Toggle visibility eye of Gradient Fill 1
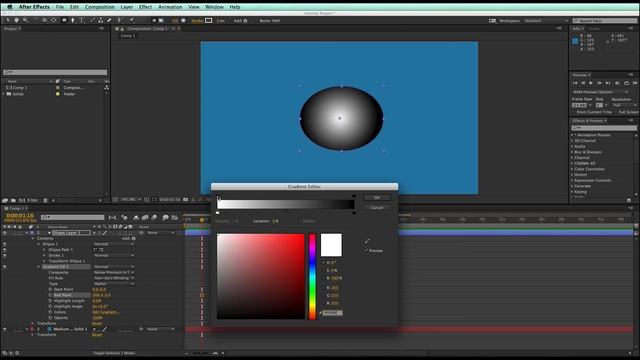 pyautogui.click(x=4, y=267)
